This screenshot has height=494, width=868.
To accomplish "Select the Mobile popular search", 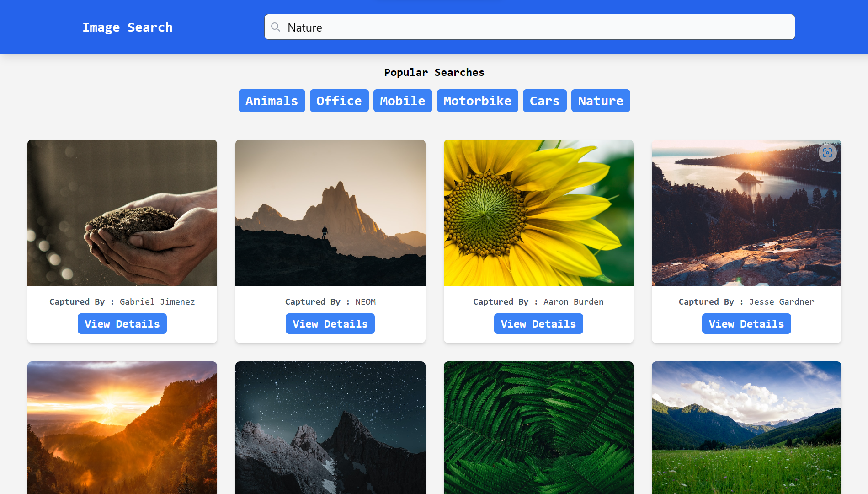I will point(402,101).
